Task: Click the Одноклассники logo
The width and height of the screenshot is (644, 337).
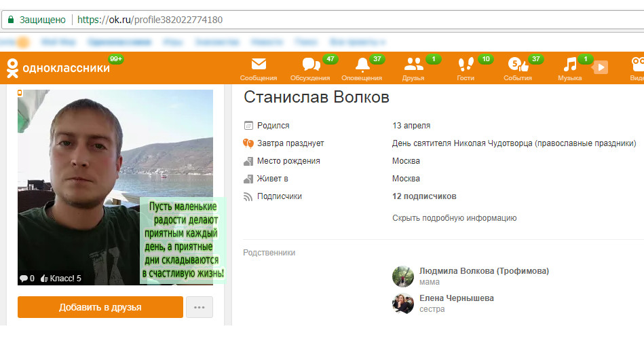Action: click(x=59, y=68)
